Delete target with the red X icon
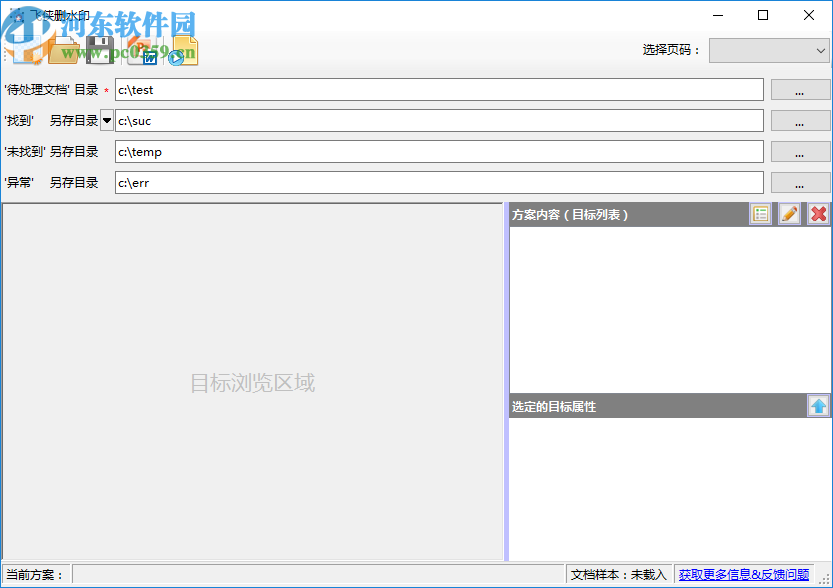The height and width of the screenshot is (588, 833). point(819,214)
